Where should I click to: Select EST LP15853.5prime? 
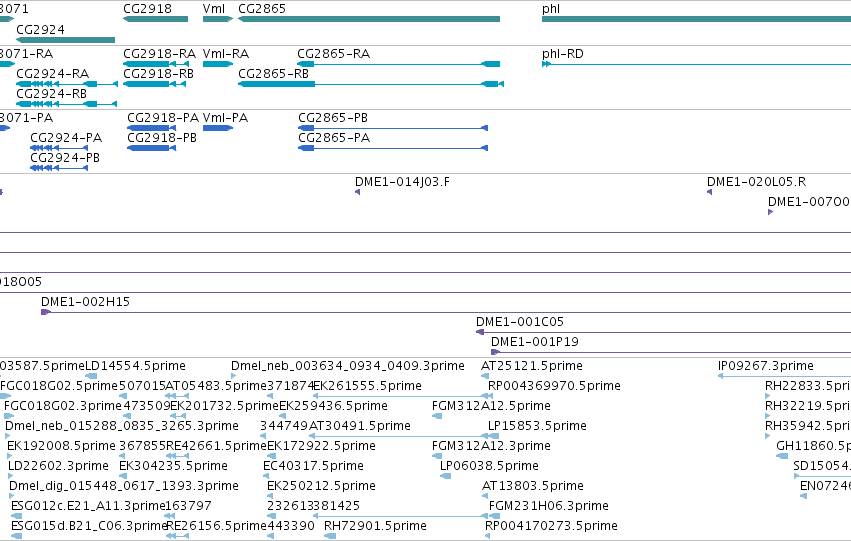(x=537, y=426)
